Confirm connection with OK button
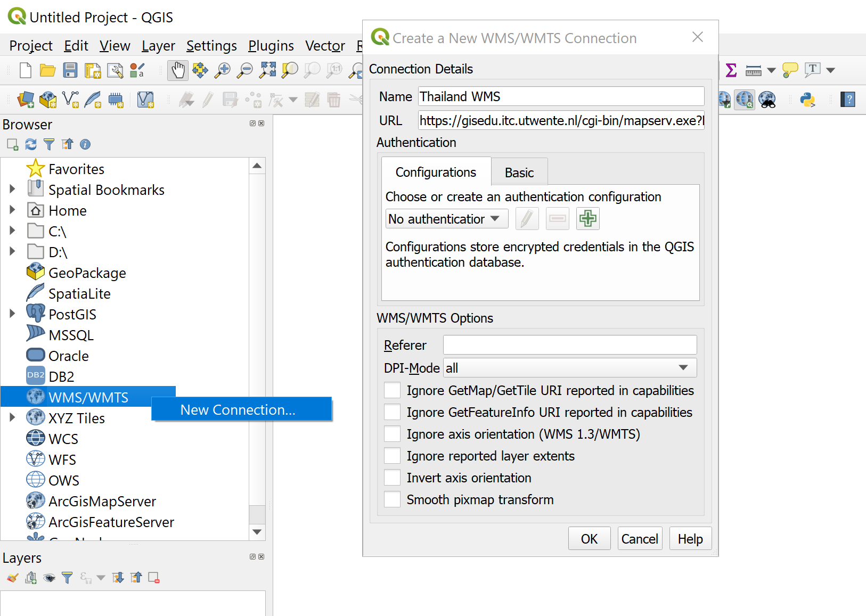Screen dimensions: 866x616 [589, 538]
